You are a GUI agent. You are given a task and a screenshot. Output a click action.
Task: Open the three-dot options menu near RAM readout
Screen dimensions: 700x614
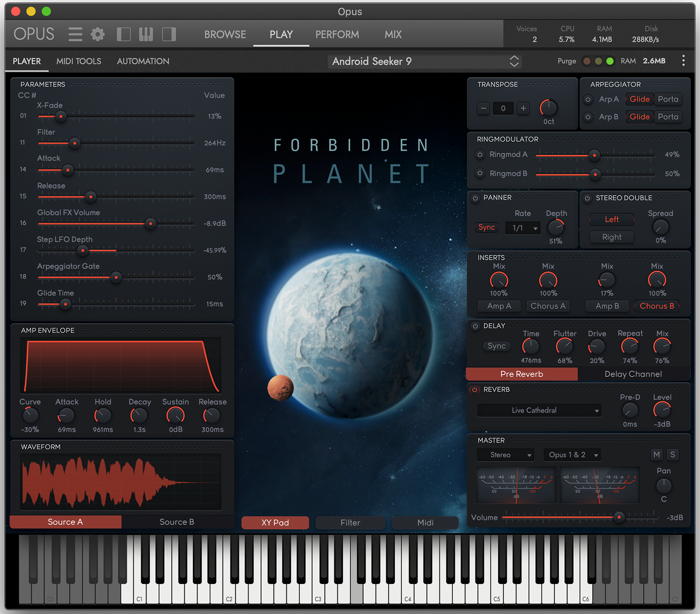[x=684, y=60]
